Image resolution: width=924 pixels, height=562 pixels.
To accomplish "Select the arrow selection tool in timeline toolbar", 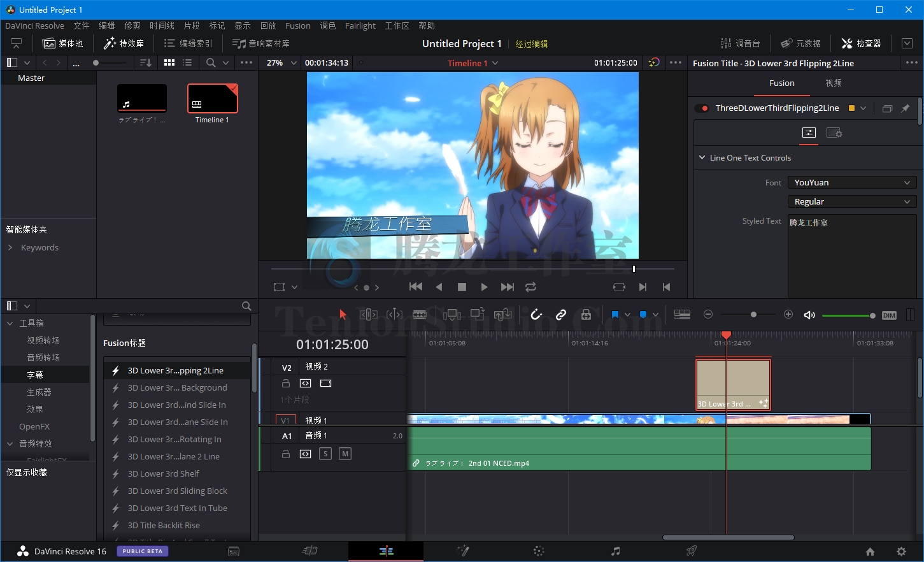I will coord(343,314).
